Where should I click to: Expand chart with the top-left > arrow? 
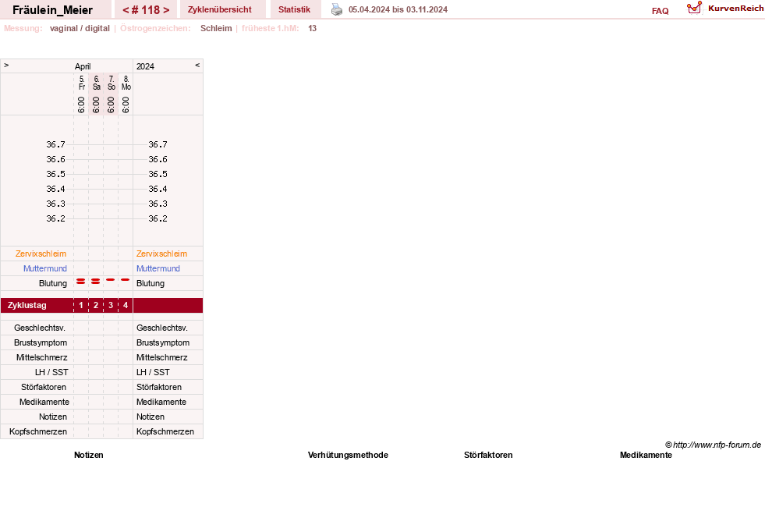tap(6, 65)
